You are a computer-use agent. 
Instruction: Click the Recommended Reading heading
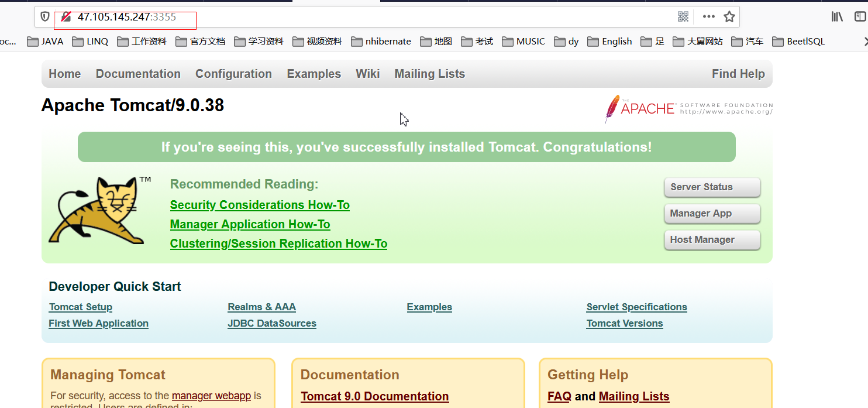[x=244, y=184]
